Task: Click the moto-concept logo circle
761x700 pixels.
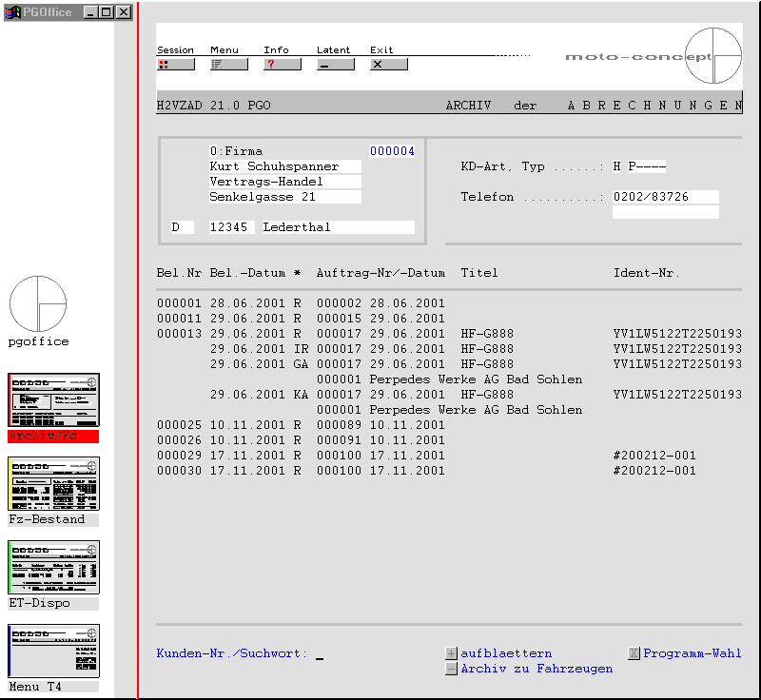Action: (712, 56)
